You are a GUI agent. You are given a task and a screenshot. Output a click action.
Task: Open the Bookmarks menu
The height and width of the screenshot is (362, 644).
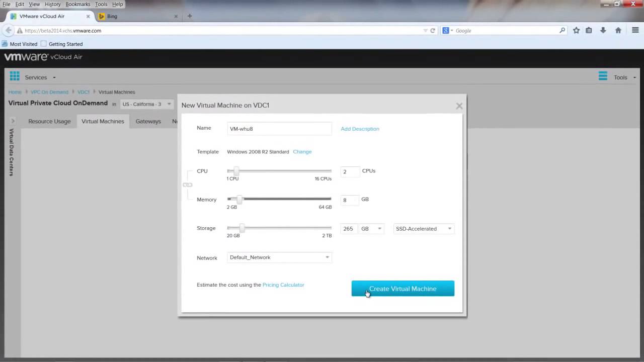click(x=78, y=4)
